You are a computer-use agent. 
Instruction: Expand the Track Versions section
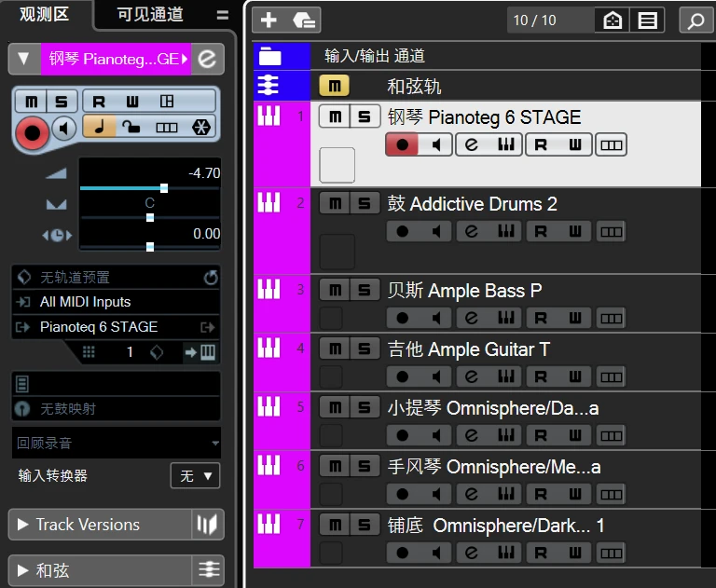[22, 524]
